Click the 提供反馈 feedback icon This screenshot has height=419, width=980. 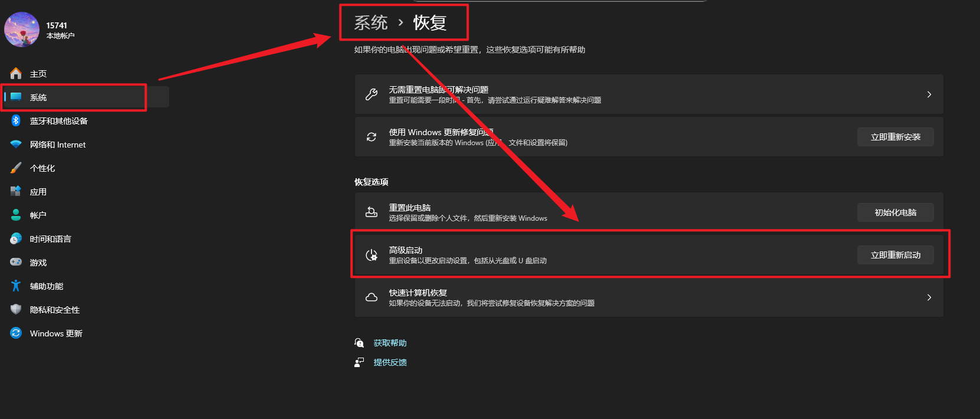point(359,362)
